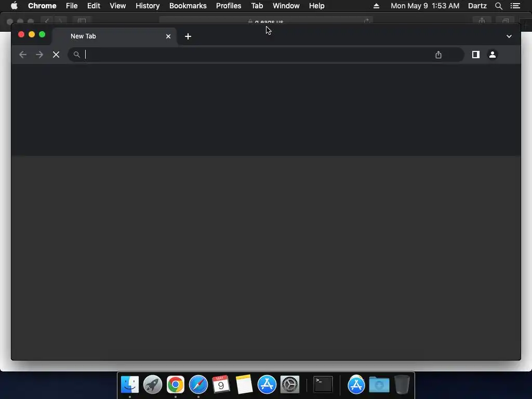Minimize Chrome with the yellow button

pyautogui.click(x=32, y=34)
